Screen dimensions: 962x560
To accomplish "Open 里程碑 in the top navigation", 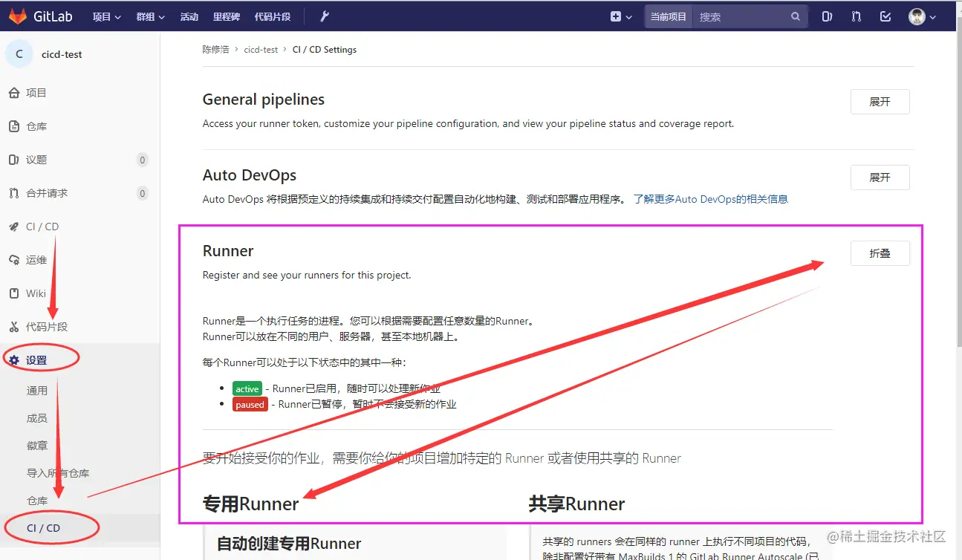I will [226, 16].
